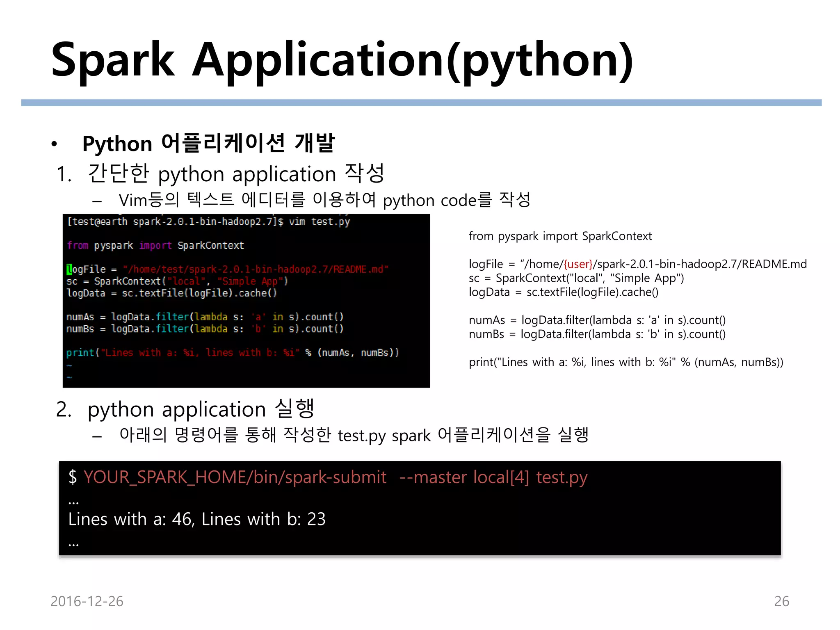Image resolution: width=840 pixels, height=630 pixels.
Task: Click the slide title Spark Application(python)
Action: (x=342, y=60)
